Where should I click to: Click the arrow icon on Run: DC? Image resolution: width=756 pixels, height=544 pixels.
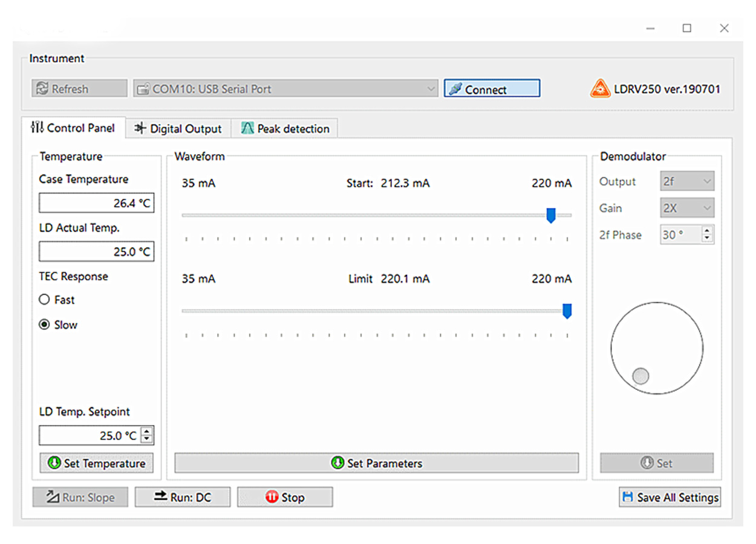(160, 497)
